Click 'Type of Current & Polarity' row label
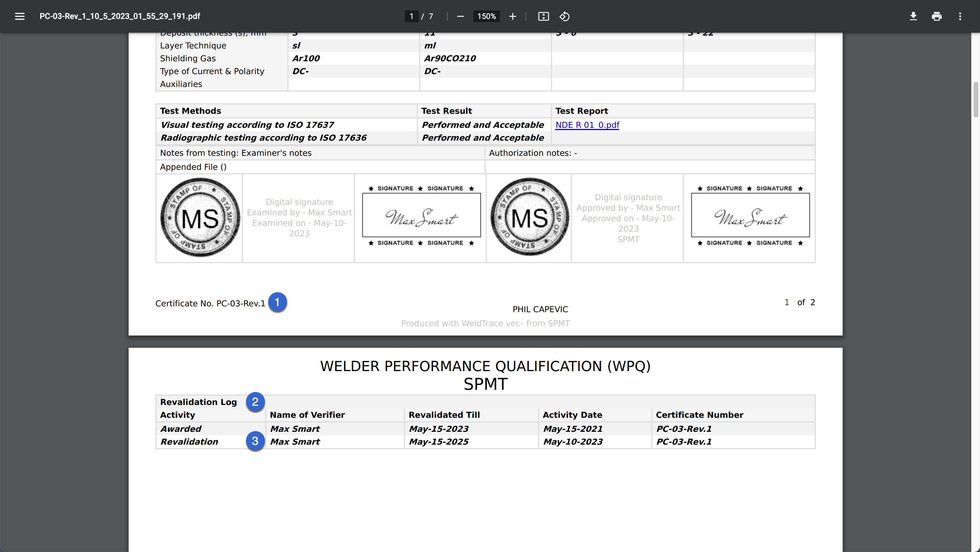Viewport: 980px width, 552px height. (212, 71)
